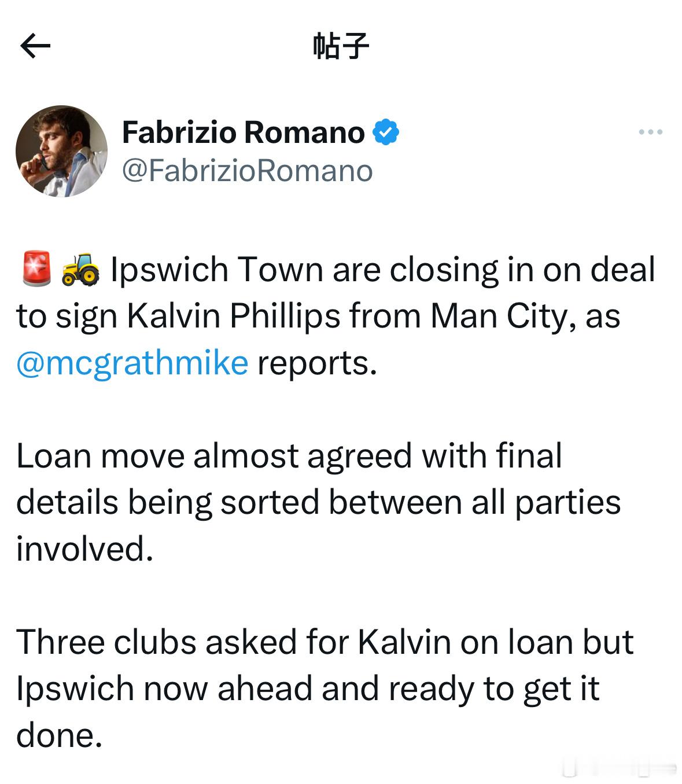Tap the name "Kalvin Phillips" in the post

[x=233, y=316]
